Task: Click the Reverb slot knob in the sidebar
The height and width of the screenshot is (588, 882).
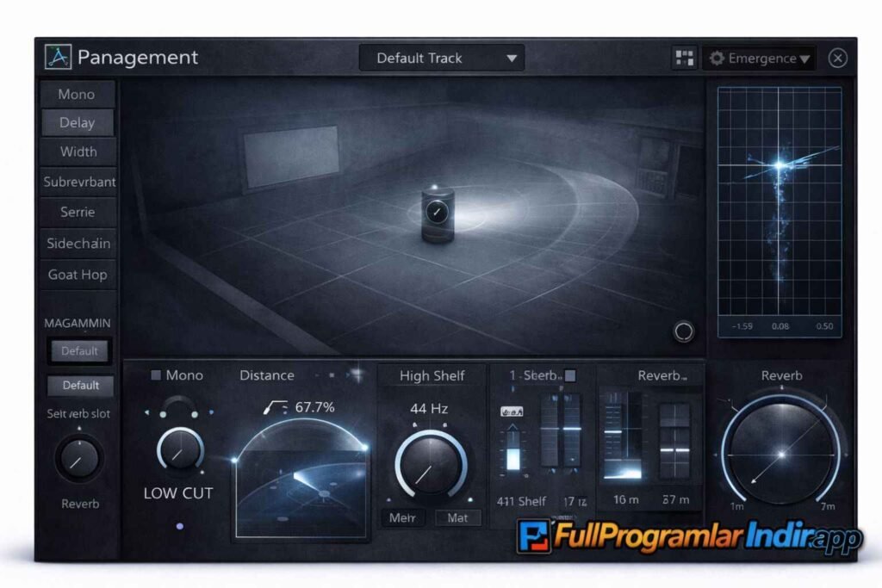Action: point(78,461)
